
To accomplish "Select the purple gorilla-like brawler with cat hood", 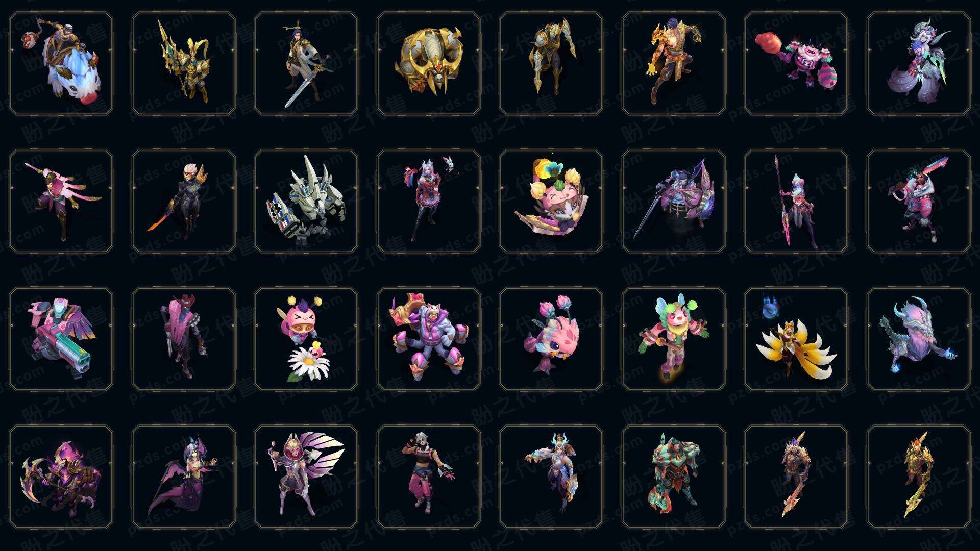I will click(x=429, y=339).
